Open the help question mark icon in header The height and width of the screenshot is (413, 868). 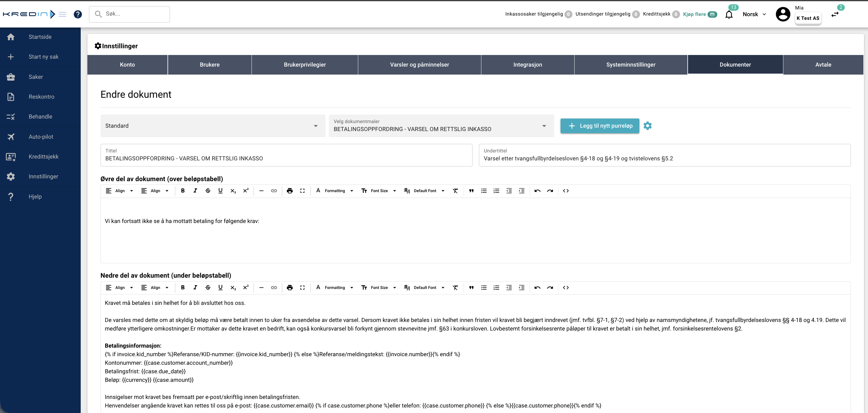pyautogui.click(x=78, y=14)
